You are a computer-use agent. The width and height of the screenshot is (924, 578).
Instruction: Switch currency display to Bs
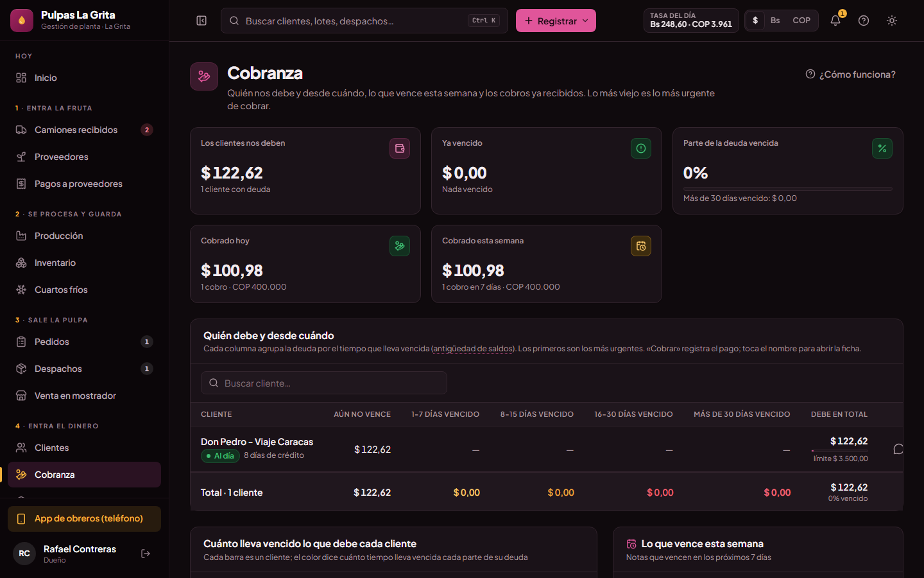[x=775, y=21]
